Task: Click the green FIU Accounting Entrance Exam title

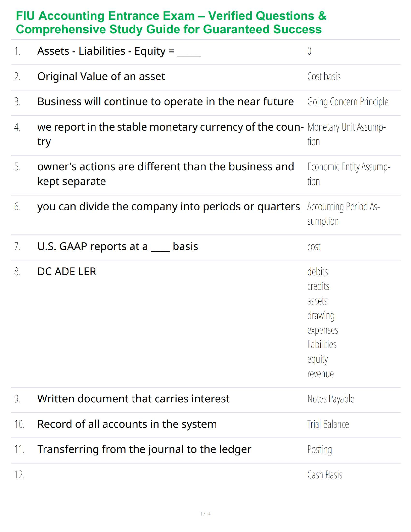Action: 171,23
